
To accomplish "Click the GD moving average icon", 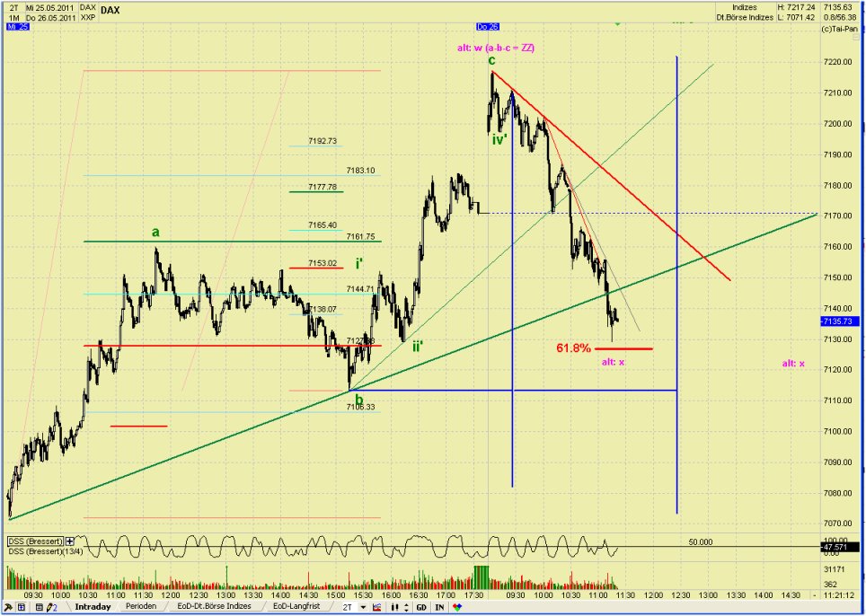I will [x=420, y=607].
